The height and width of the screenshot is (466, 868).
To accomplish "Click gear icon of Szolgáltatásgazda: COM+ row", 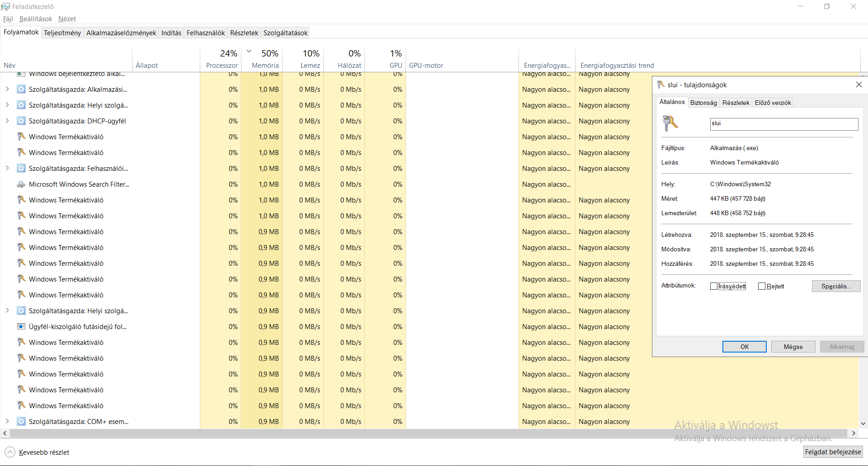I will click(21, 422).
